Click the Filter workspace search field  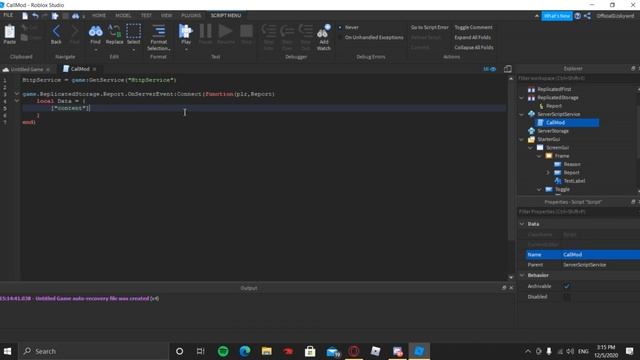pos(577,78)
